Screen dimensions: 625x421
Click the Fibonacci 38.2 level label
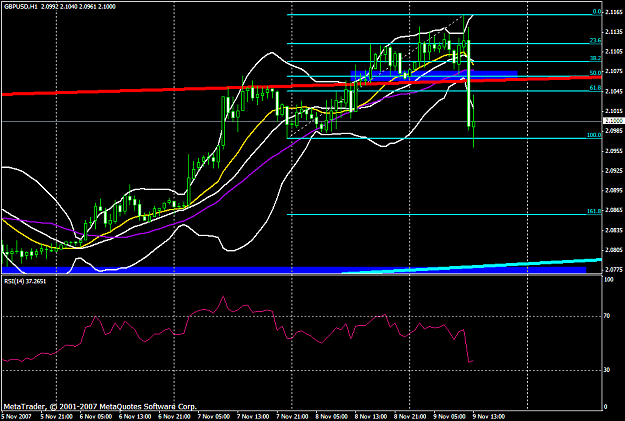(x=596, y=58)
